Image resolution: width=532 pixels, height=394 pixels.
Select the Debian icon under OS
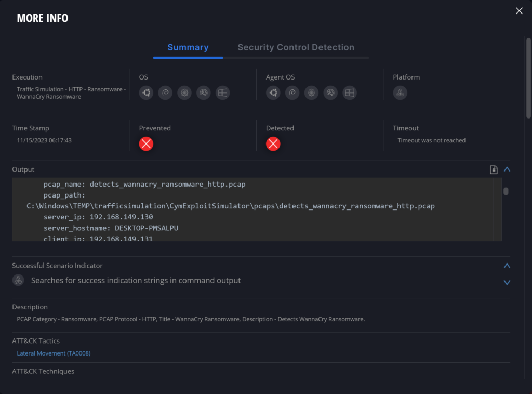coord(165,93)
